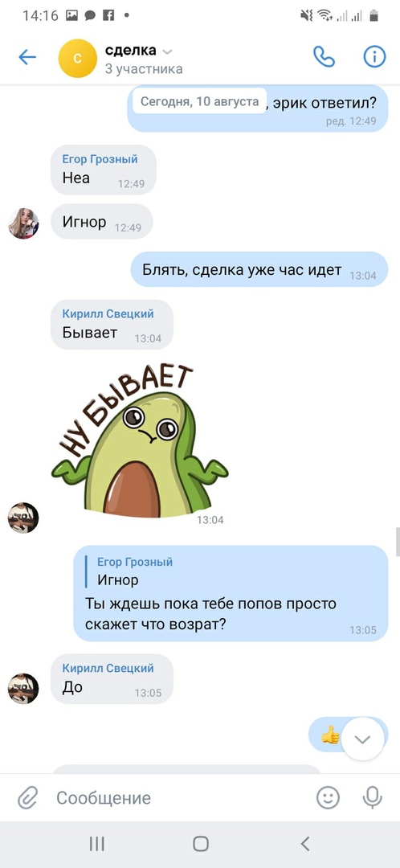Tap the thumbs-up emoji message
400x868 pixels.
click(x=331, y=735)
